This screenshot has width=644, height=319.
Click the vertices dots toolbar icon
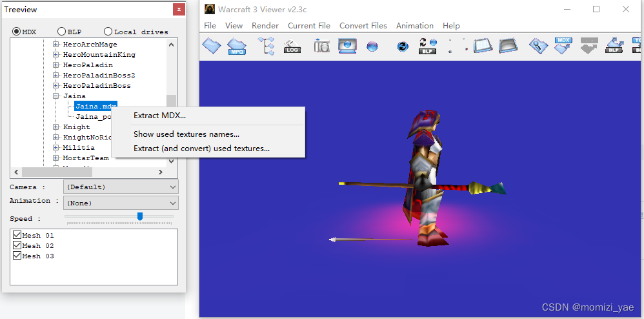458,46
